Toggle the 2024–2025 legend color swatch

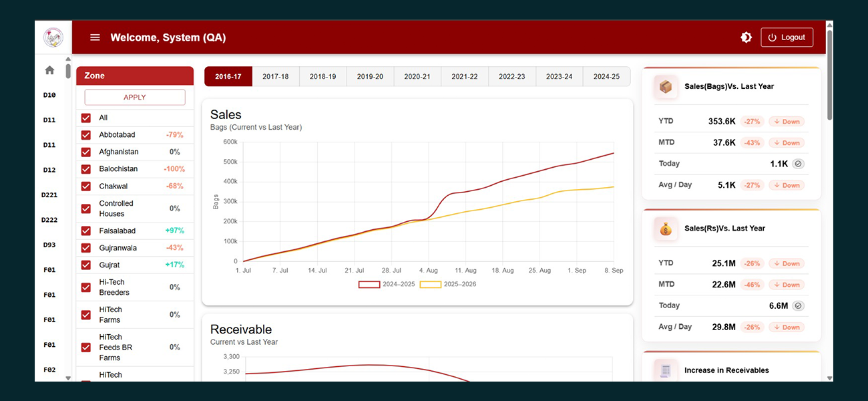(369, 284)
